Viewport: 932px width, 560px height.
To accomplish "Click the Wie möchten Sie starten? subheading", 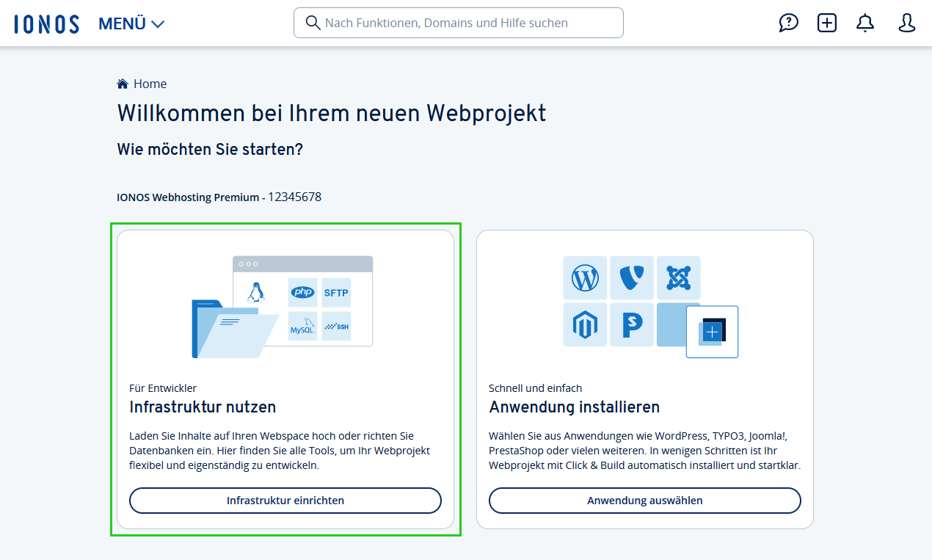I will (x=210, y=150).
